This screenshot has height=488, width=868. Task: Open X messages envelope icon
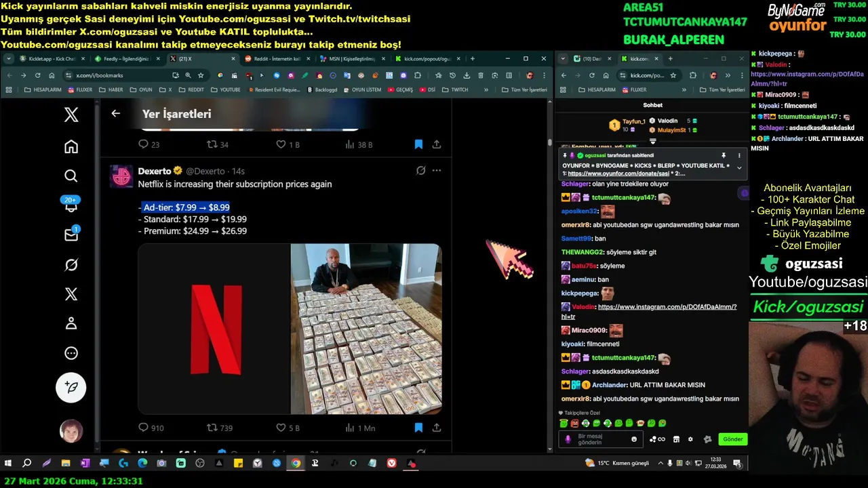point(71,235)
